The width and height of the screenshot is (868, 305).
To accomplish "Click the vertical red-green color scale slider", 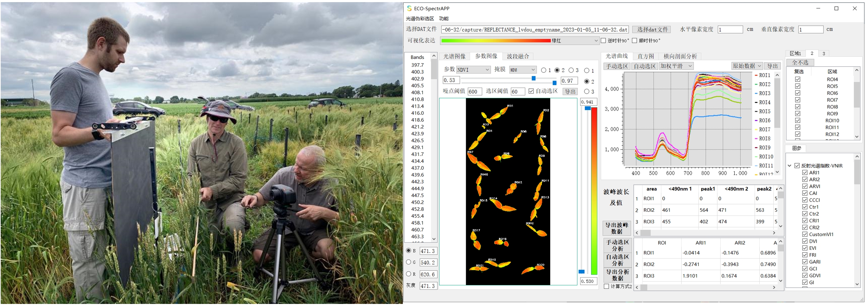I will coord(594,190).
